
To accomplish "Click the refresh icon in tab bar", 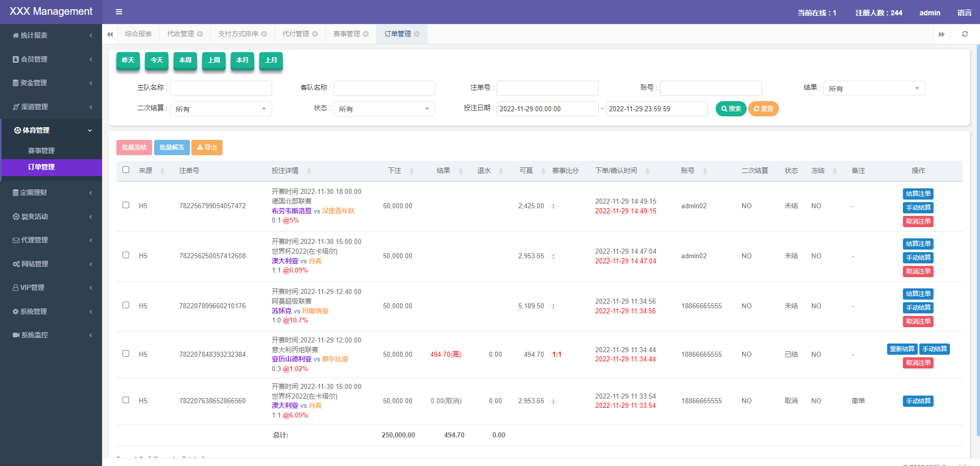I will pos(965,34).
